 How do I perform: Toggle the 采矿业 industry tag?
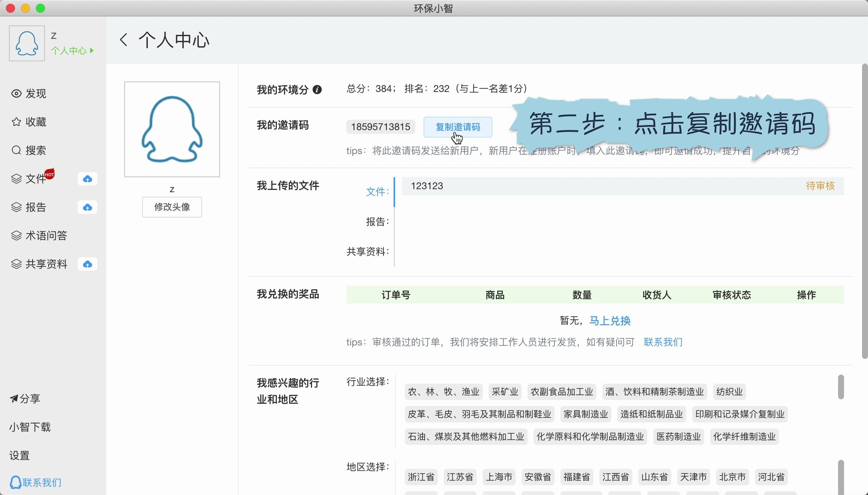[x=505, y=392]
